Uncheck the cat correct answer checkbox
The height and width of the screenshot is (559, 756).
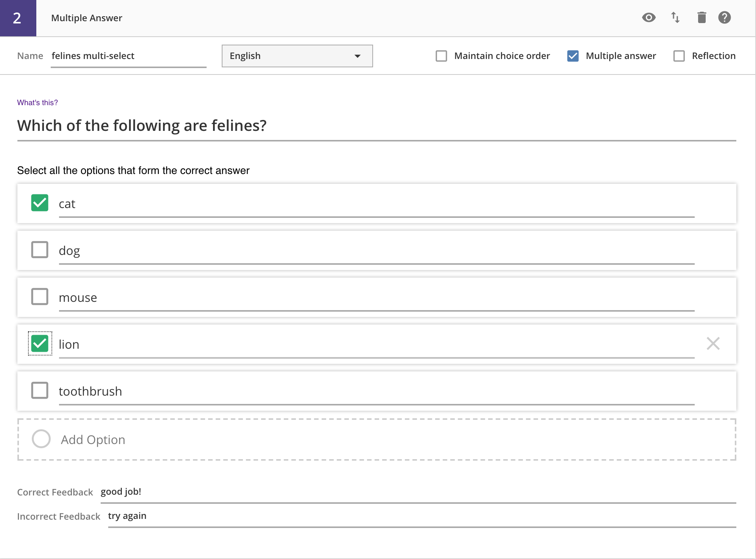(x=40, y=203)
